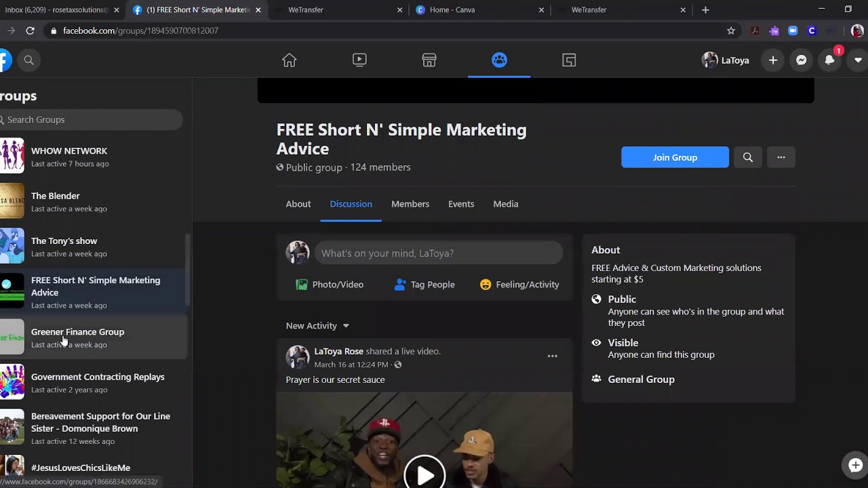The image size is (868, 488).
Task: Click the 124 members text
Action: coord(380,167)
